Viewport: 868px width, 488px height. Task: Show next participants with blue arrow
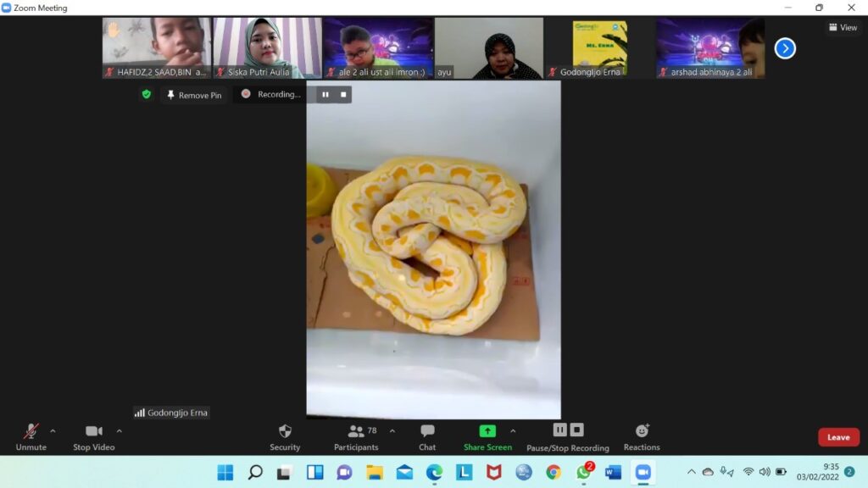tap(785, 48)
